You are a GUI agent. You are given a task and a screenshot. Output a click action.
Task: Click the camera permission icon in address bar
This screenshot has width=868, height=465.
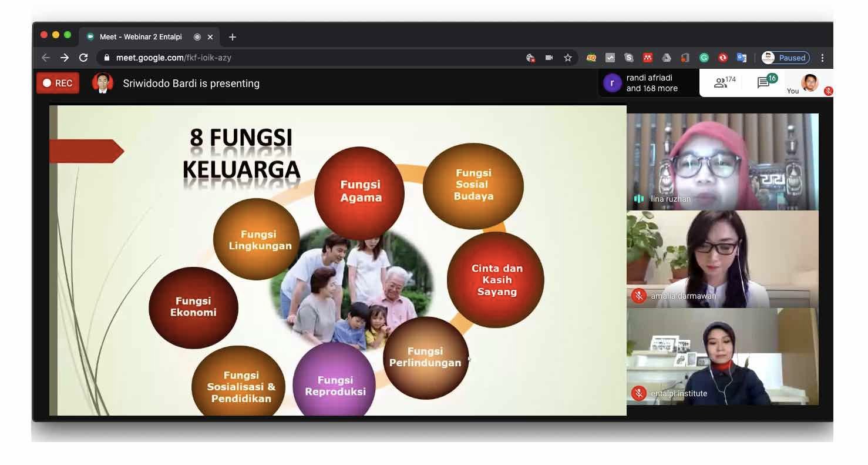pyautogui.click(x=549, y=58)
